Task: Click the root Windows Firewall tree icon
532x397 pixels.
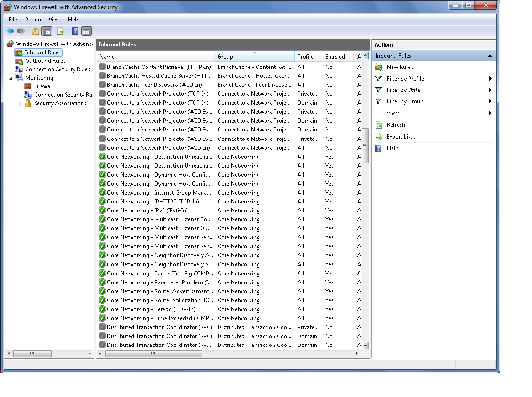Action: point(10,44)
